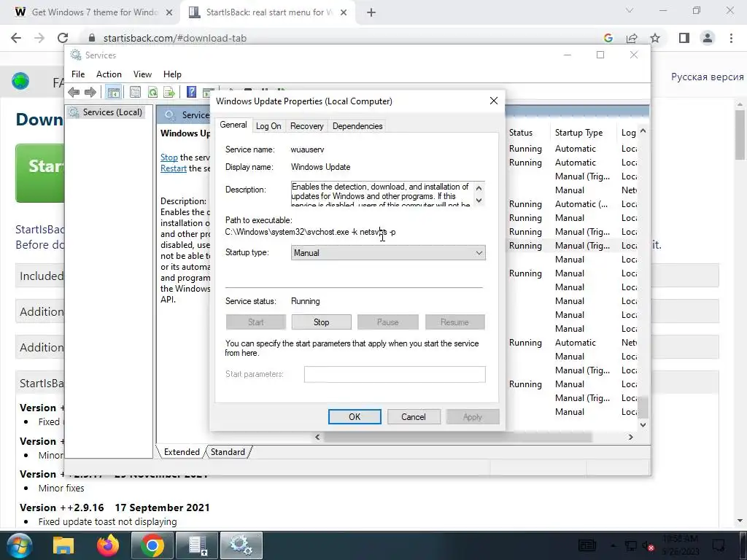The width and height of the screenshot is (747, 560).
Task: Open the Action menu in Services
Action: coord(109,74)
